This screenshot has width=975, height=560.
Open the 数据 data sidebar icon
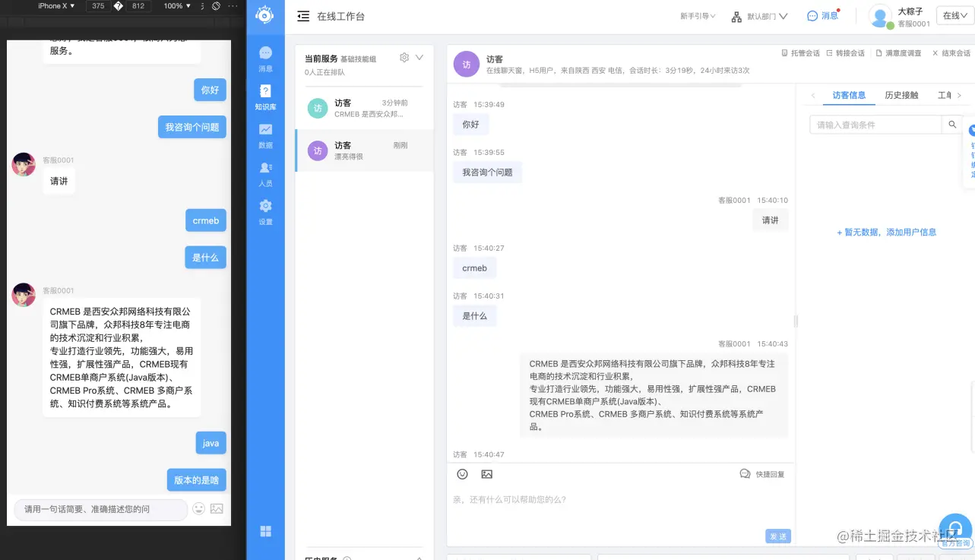[265, 135]
